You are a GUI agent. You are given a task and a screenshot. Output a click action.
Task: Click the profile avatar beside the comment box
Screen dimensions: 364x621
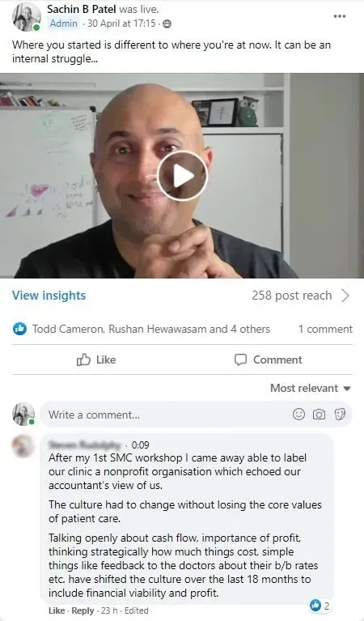[23, 415]
